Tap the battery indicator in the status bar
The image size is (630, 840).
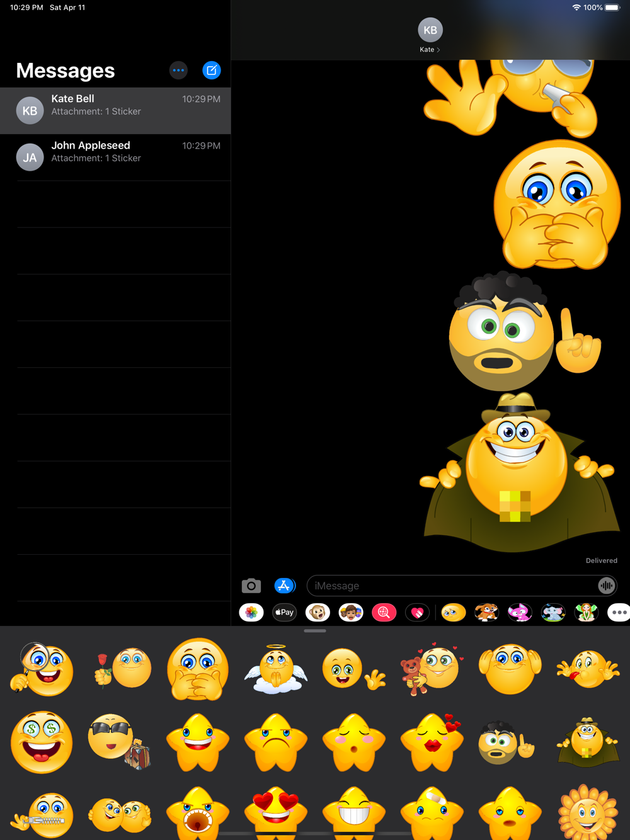point(613,8)
